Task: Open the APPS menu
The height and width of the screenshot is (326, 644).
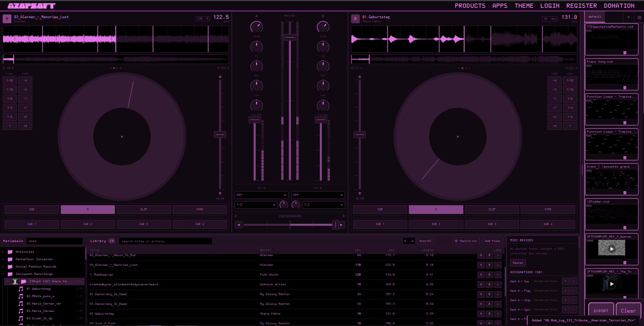Action: (500, 6)
